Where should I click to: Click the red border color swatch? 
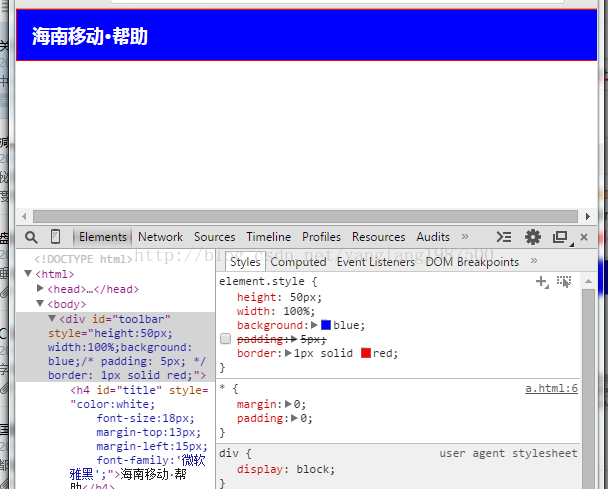click(x=366, y=353)
